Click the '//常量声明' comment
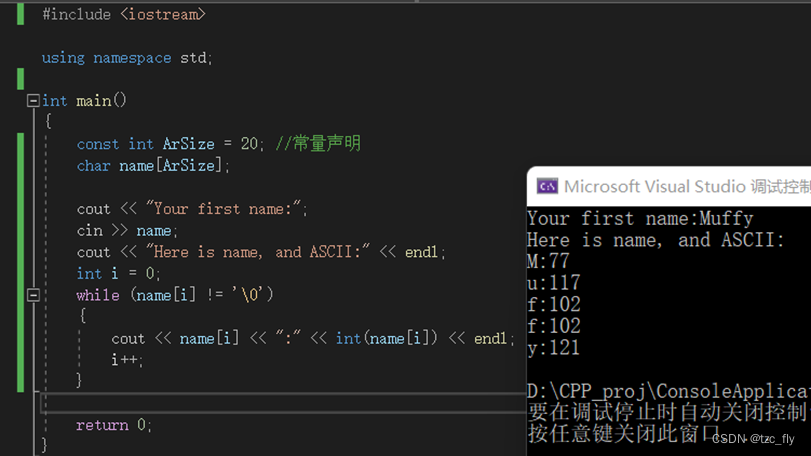The width and height of the screenshot is (811, 456). 318,143
